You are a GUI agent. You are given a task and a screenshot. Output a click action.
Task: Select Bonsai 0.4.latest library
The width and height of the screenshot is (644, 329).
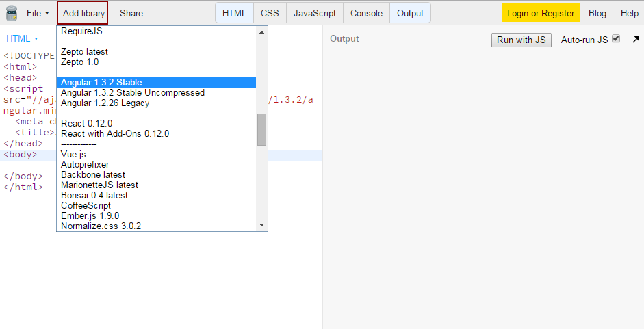tap(156, 196)
